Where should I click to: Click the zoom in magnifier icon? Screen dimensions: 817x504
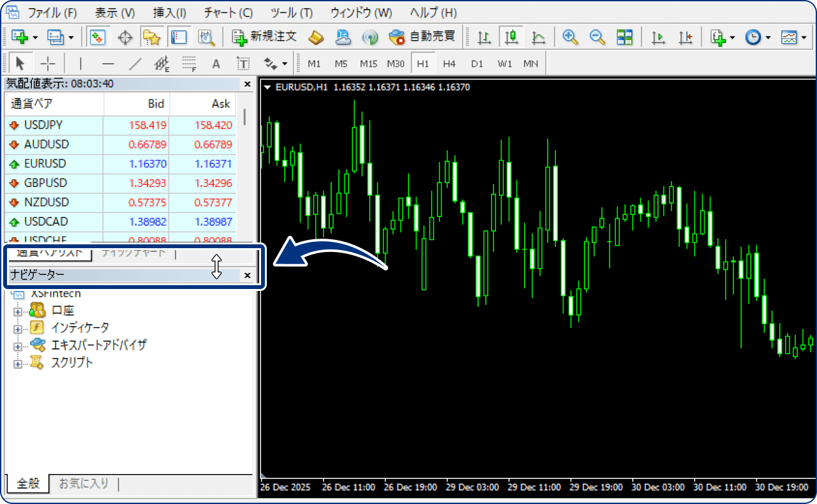570,37
